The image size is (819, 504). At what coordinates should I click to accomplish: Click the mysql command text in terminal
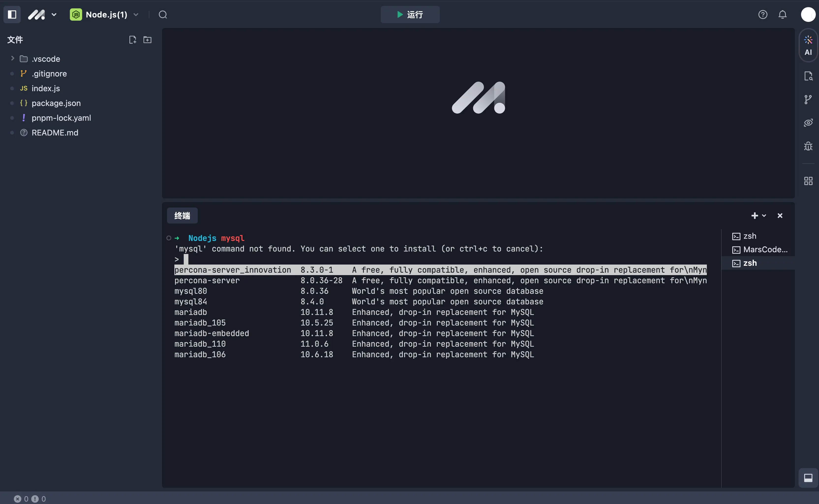tap(232, 238)
